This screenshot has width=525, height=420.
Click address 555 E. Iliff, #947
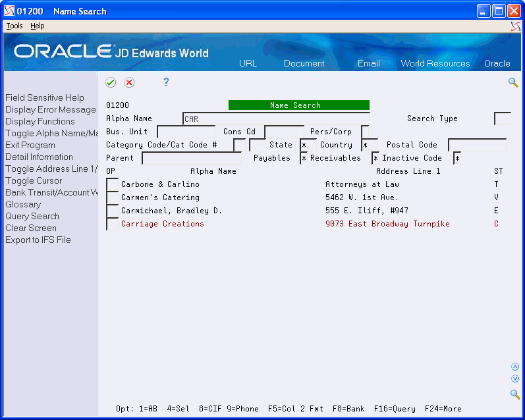click(x=367, y=211)
